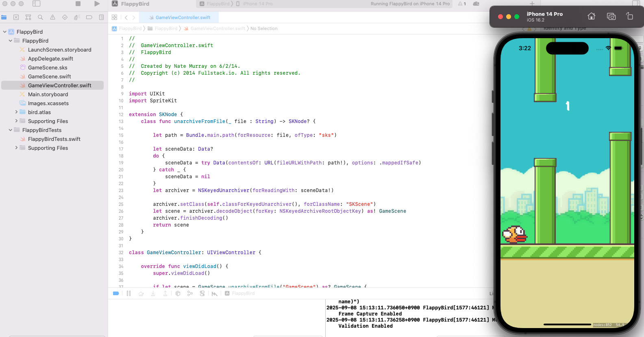Click Step Into debug button
The image size is (644, 337).
click(153, 293)
